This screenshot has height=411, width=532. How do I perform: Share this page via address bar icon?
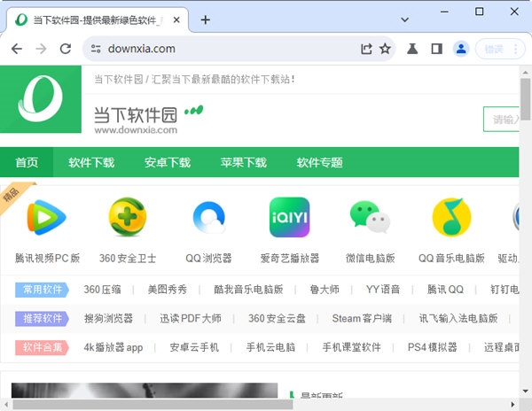pyautogui.click(x=366, y=49)
